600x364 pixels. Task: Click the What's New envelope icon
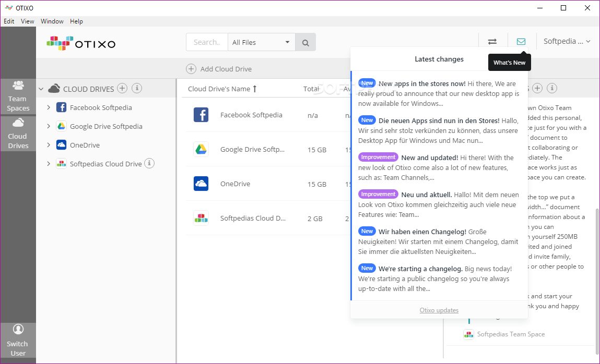[x=521, y=41]
